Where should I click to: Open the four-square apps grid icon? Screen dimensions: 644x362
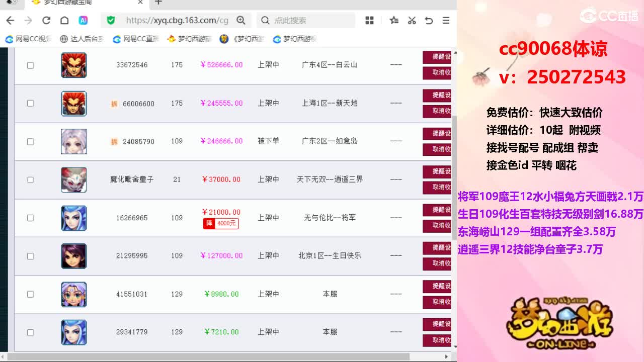click(x=369, y=20)
